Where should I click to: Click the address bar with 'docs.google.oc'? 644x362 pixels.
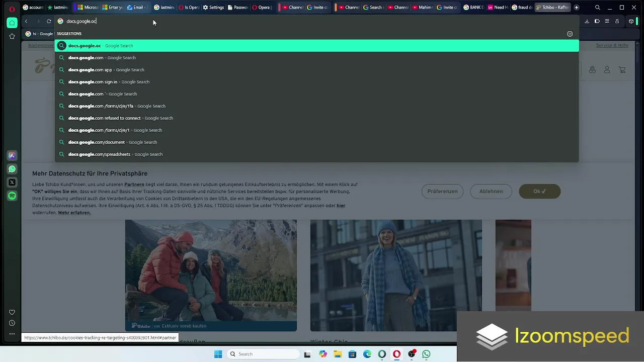point(317,21)
